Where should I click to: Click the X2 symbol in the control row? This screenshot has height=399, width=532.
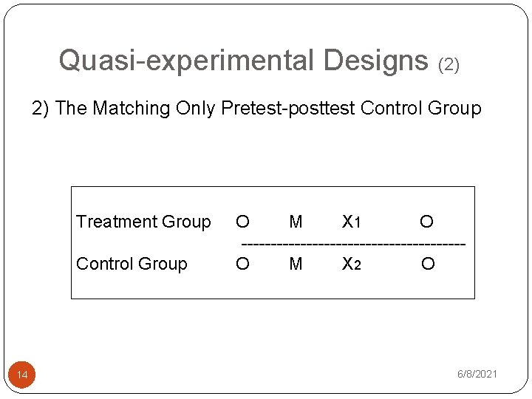[352, 264]
